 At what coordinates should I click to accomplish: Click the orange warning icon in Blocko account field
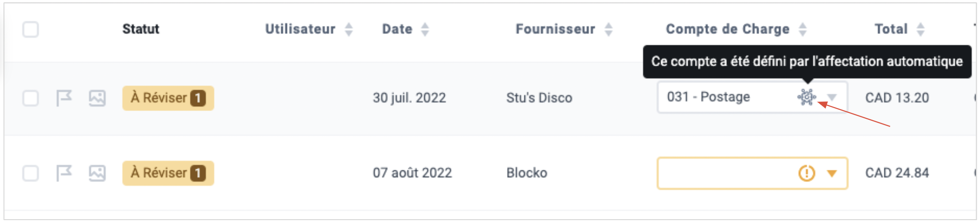coord(807,173)
